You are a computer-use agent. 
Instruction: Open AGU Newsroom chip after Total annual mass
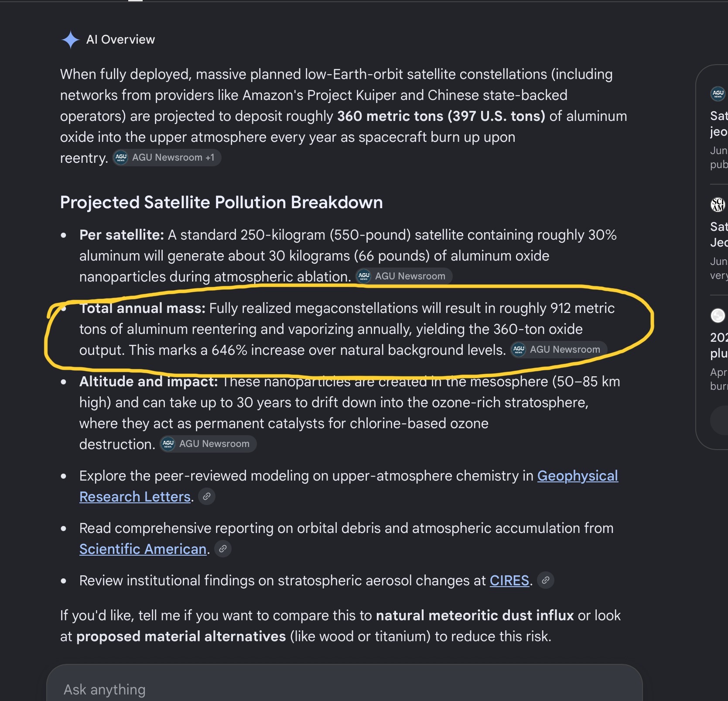pos(558,350)
